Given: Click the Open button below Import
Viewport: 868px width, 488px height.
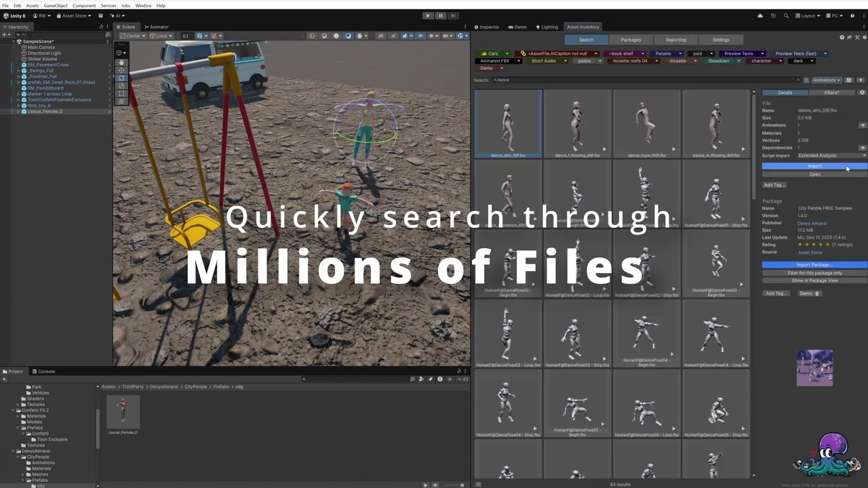Looking at the screenshot, I should click(814, 174).
